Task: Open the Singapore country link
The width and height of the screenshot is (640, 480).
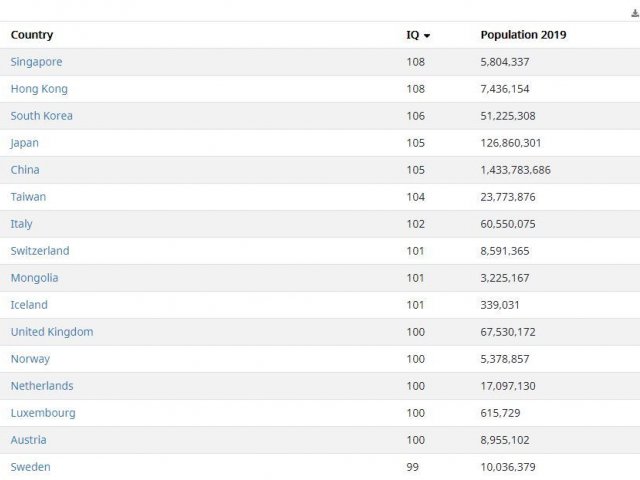Action: [36, 62]
